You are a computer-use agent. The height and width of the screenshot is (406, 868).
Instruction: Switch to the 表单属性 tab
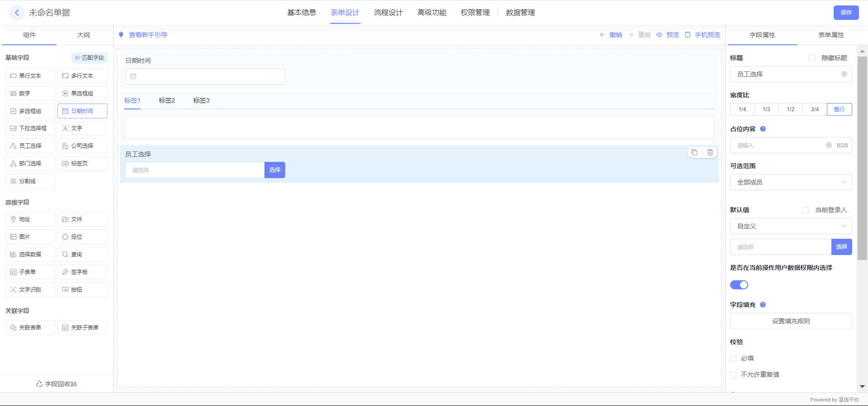click(831, 35)
